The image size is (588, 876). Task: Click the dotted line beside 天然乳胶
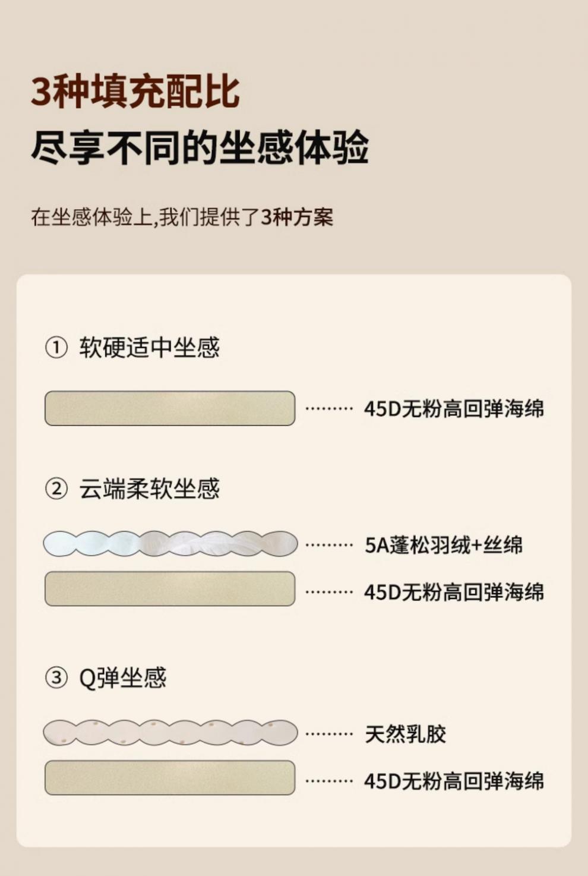click(329, 734)
